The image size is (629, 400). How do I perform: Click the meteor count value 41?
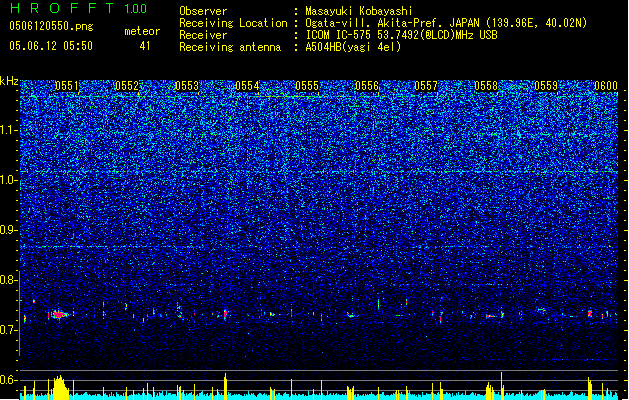tap(145, 46)
